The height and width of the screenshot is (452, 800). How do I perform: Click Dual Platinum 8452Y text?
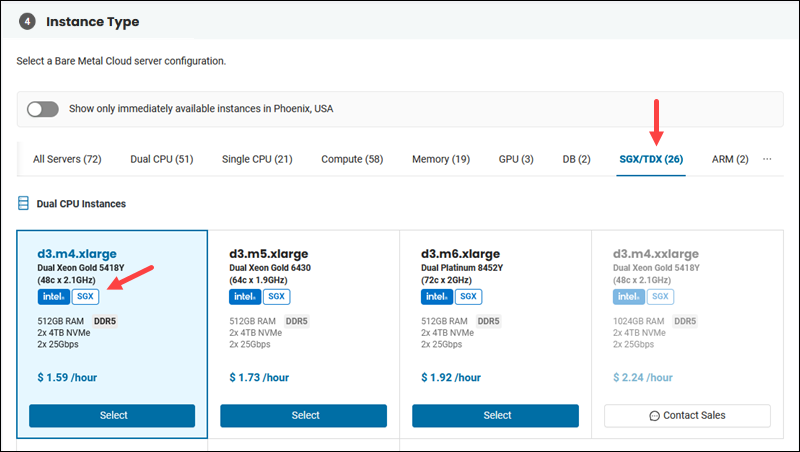pyautogui.click(x=462, y=268)
